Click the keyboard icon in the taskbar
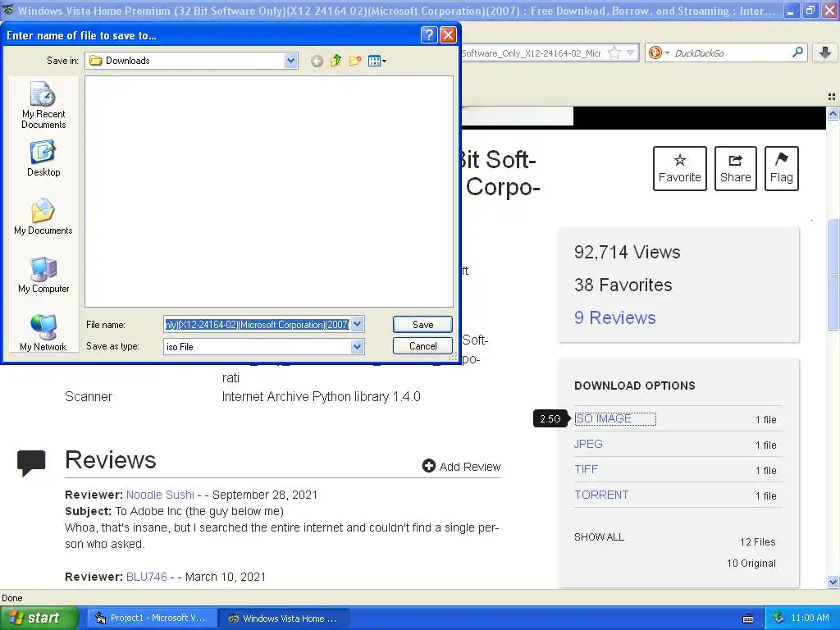Screen dimensions: 840x630 [748, 619]
